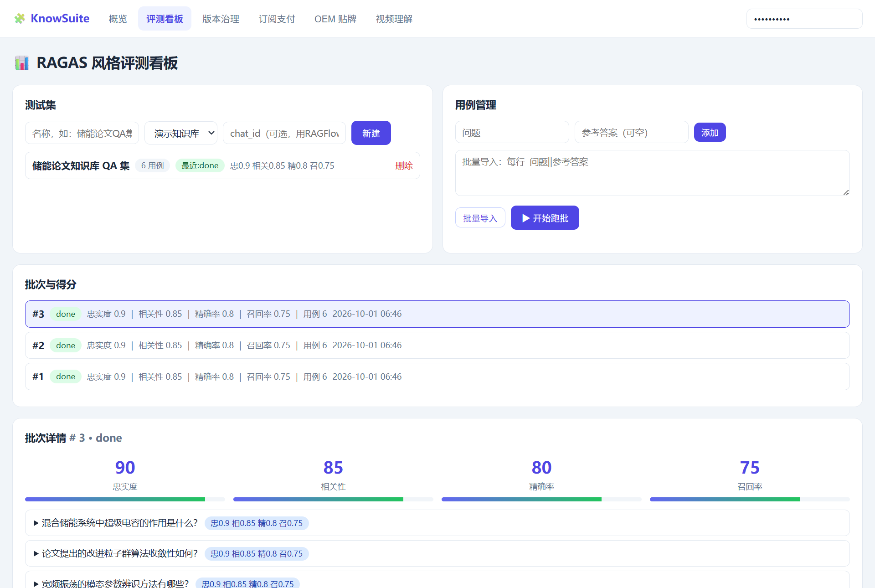Click the 忠实度 progress bar
875x588 pixels.
(125, 500)
